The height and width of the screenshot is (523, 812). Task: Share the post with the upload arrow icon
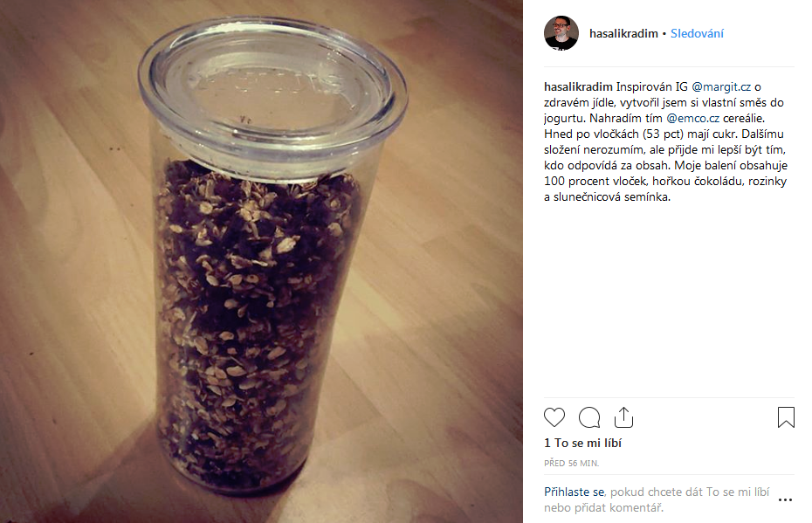[623, 417]
